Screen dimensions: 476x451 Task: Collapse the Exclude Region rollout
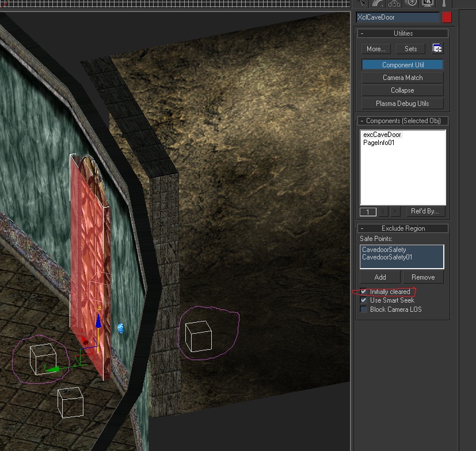pos(403,228)
